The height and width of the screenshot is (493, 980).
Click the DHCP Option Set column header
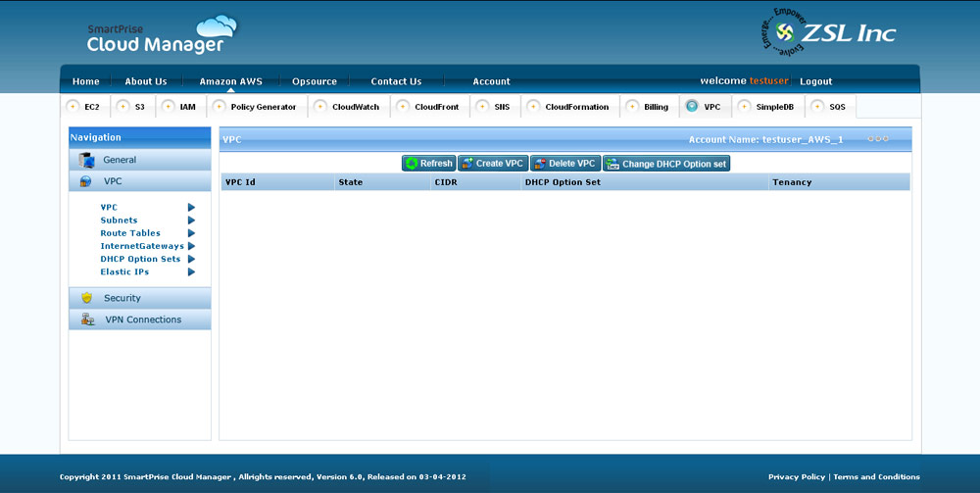pyautogui.click(x=645, y=182)
